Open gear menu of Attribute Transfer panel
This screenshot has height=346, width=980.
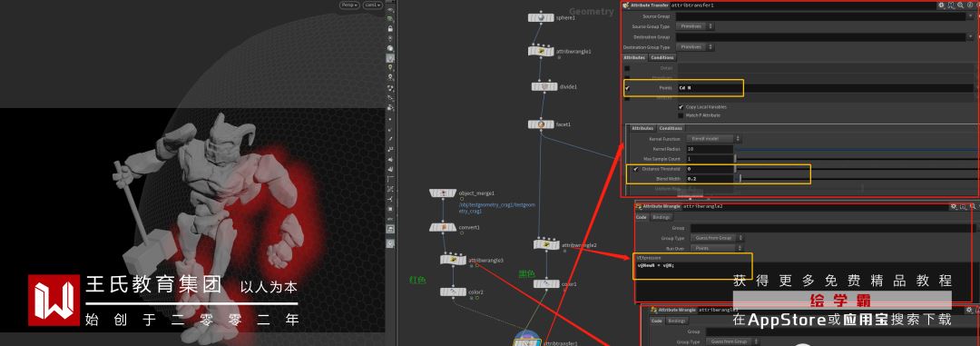[941, 5]
